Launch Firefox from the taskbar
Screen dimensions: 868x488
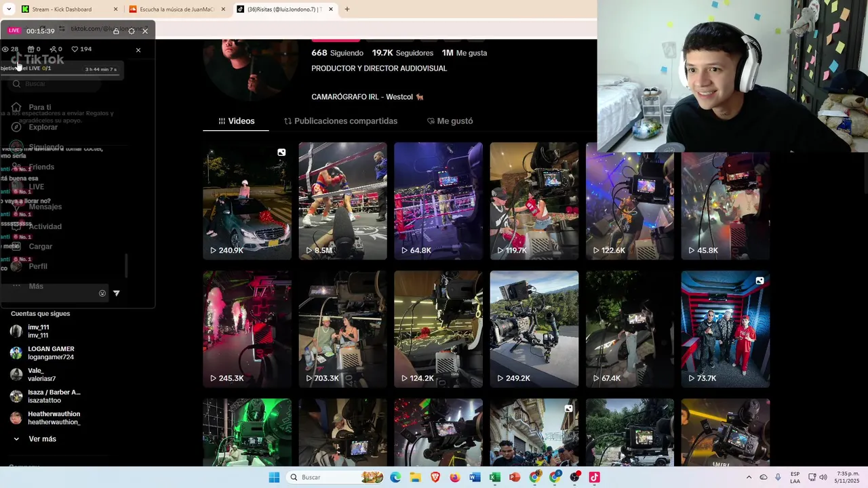tap(455, 477)
